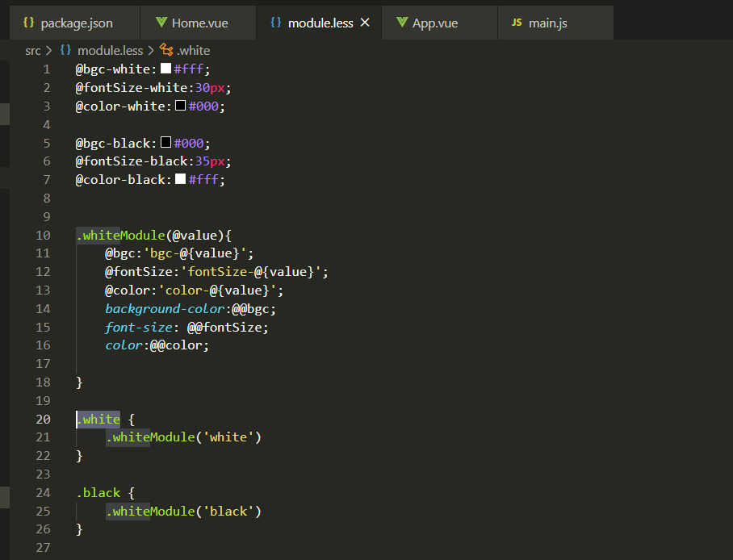Close the module.less tab

365,23
